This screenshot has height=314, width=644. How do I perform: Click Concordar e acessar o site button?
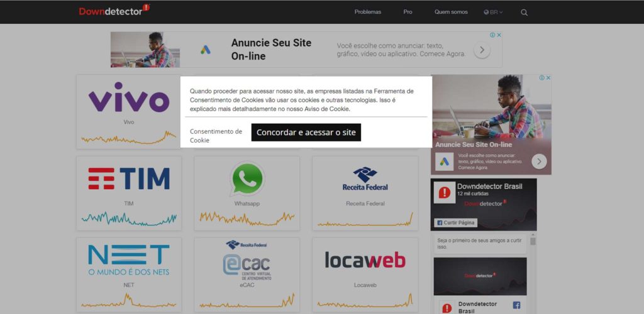coord(306,133)
